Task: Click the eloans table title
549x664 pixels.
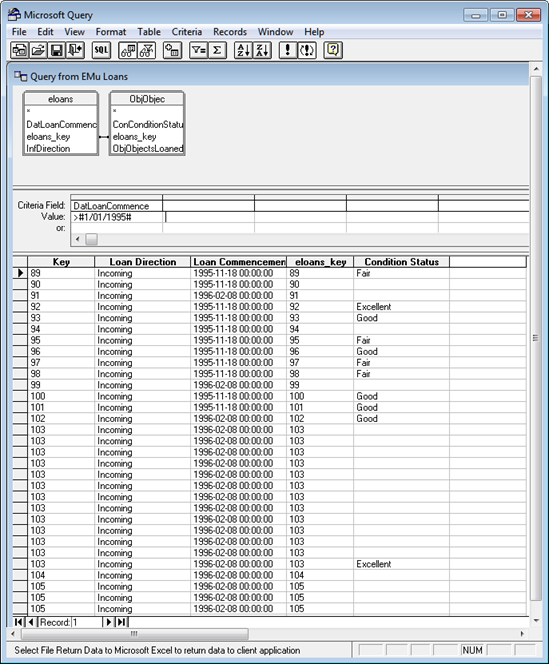Action: (x=61, y=99)
